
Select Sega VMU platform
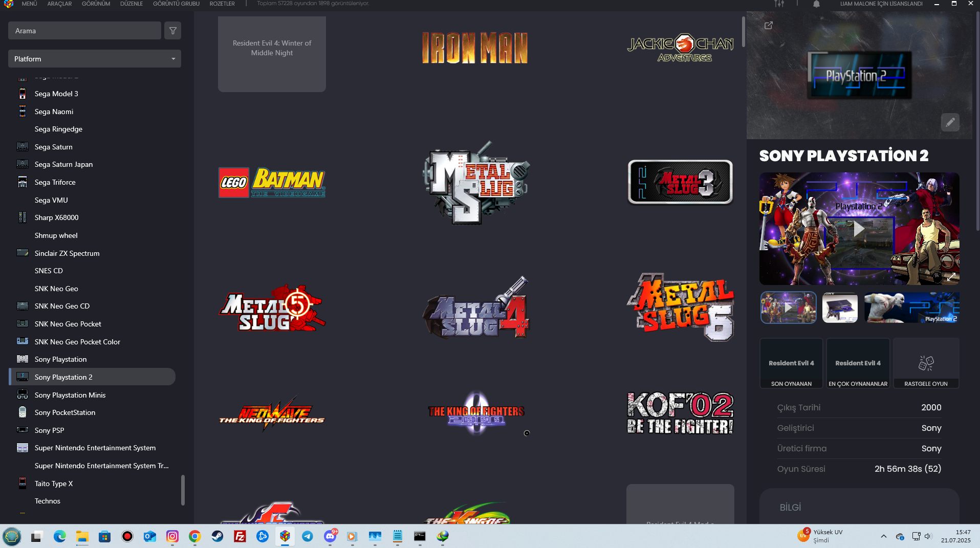[x=51, y=200]
